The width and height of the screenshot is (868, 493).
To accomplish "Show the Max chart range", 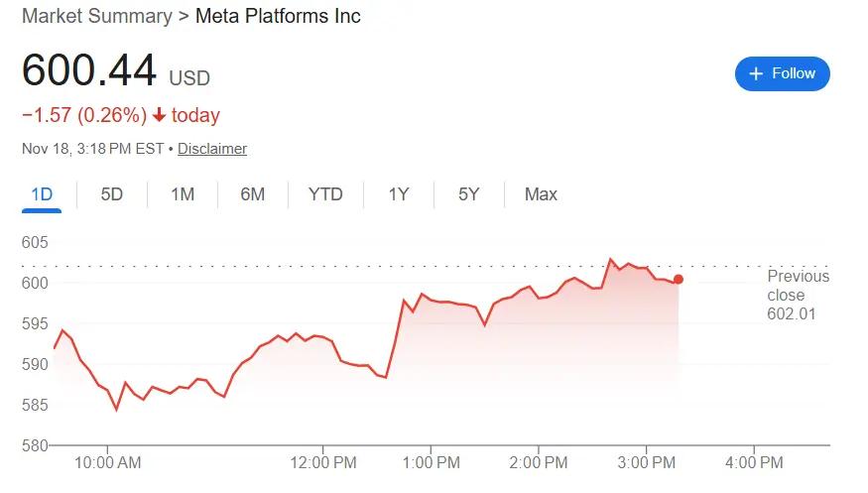I will coord(541,194).
